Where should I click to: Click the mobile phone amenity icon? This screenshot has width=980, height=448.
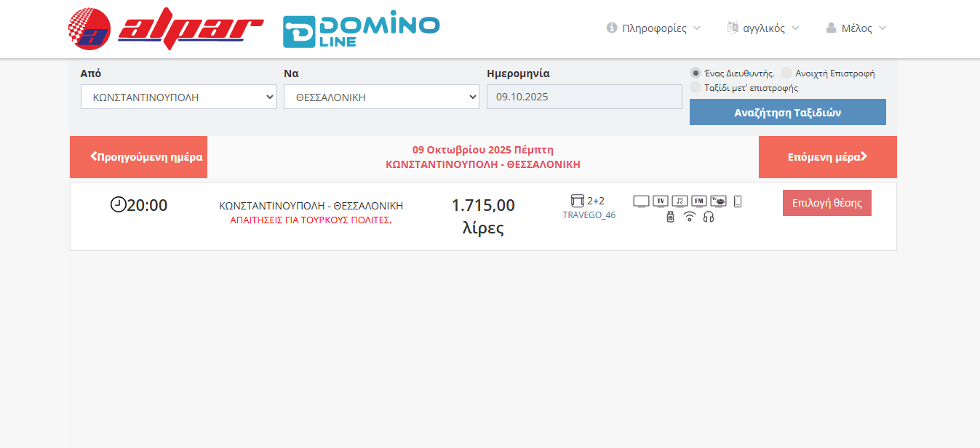click(x=738, y=201)
